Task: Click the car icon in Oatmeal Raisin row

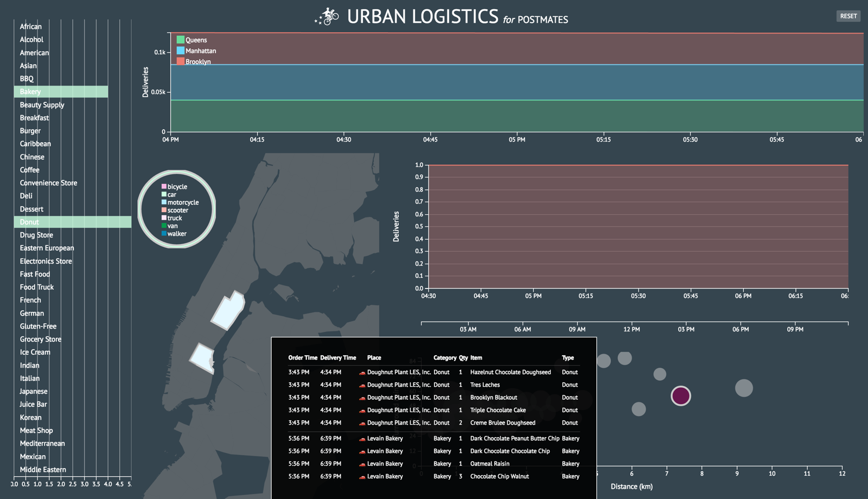Action: coord(362,464)
